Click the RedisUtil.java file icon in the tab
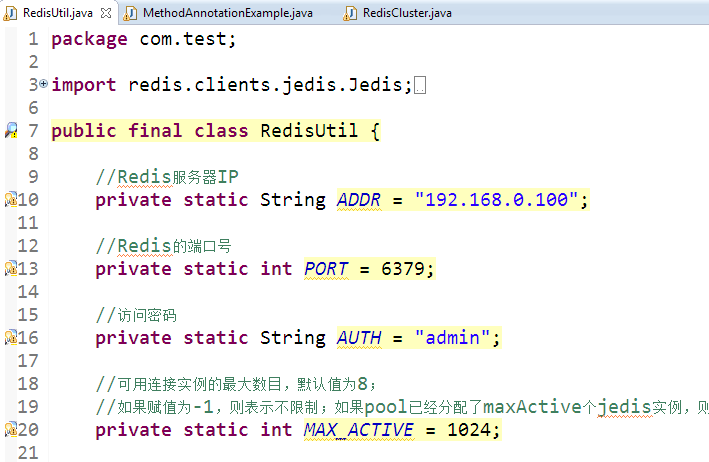This screenshot has width=709, height=462. tap(10, 14)
